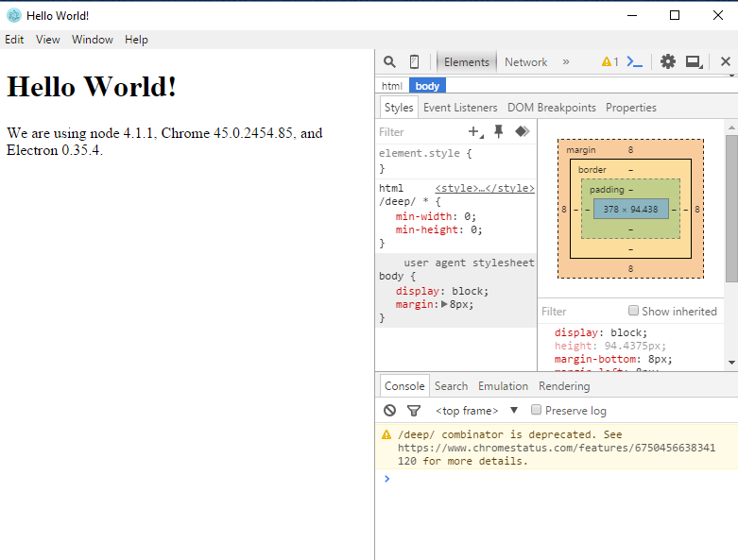Toggle the console drawer icon
The image size is (738, 560).
pyautogui.click(x=635, y=61)
